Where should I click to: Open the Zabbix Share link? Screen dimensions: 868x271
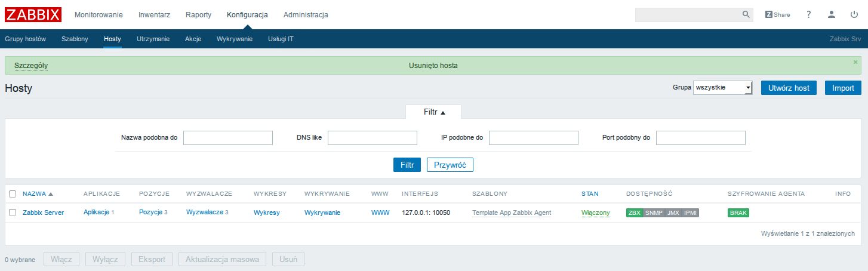[x=778, y=14]
